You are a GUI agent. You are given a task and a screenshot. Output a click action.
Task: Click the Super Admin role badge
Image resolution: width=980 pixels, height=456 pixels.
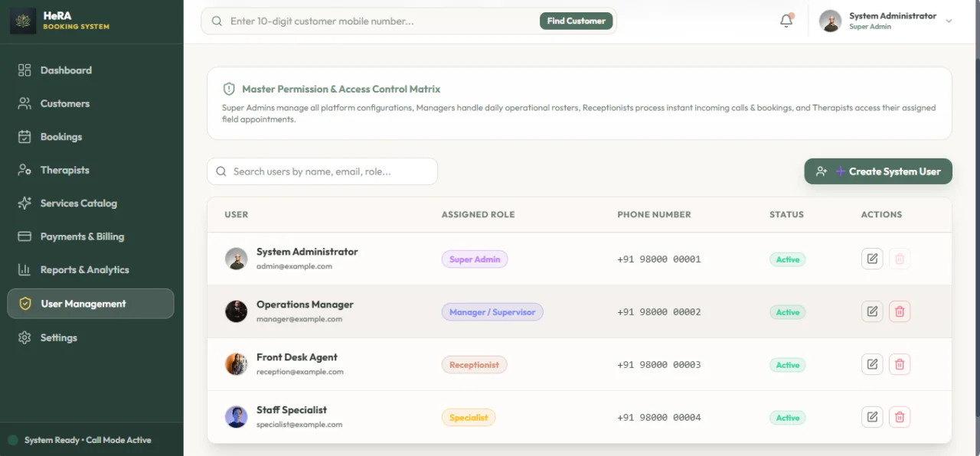(x=475, y=259)
